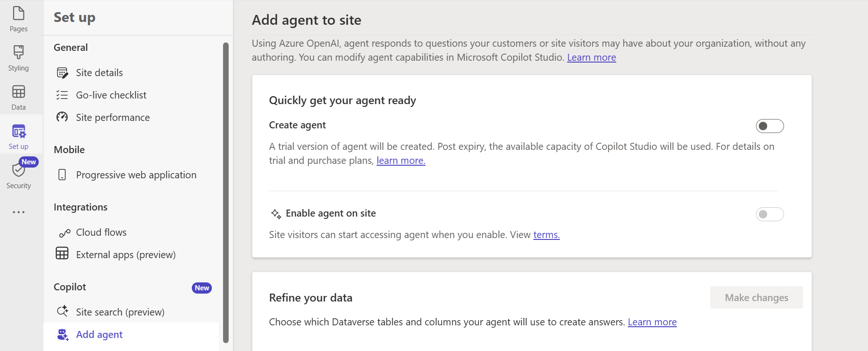Viewport: 868px width, 351px height.
Task: Open the terms link
Action: click(x=546, y=235)
